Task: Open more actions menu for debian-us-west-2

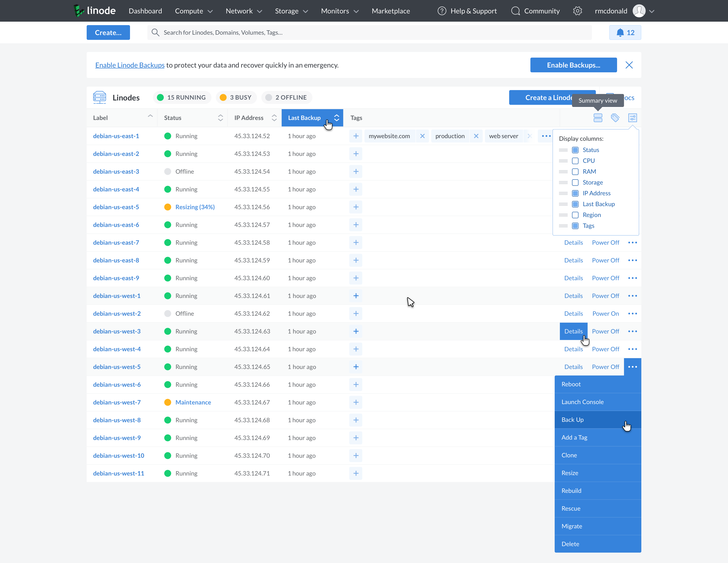Action: tap(632, 314)
